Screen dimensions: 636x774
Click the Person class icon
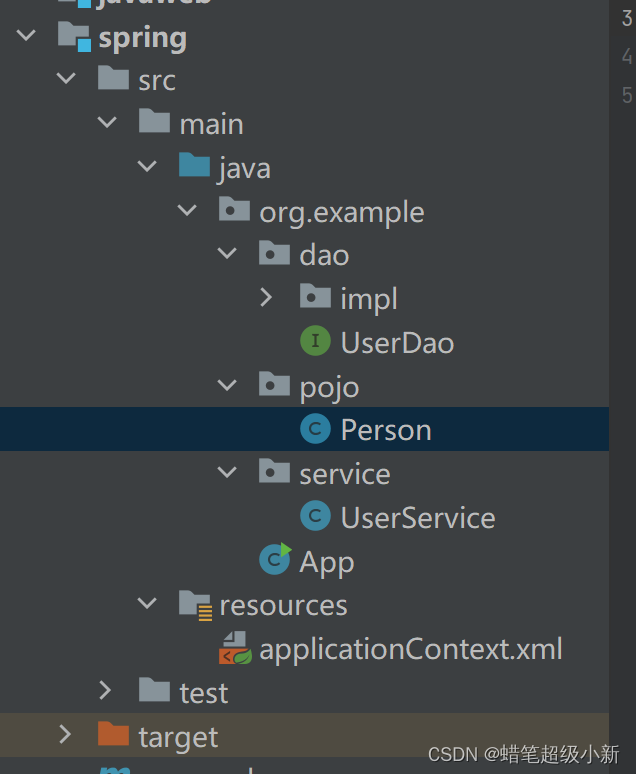click(315, 428)
